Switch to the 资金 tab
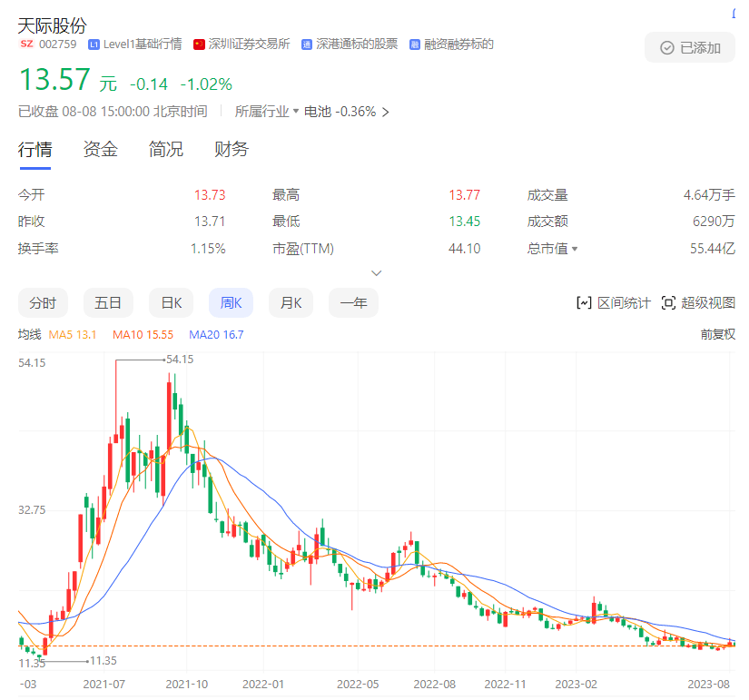The image size is (749, 700). coord(100,150)
